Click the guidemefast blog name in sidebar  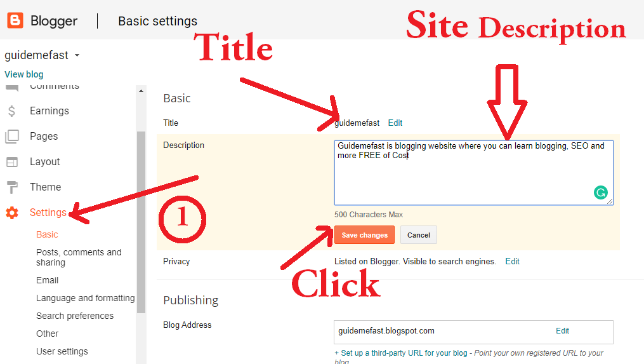pos(36,55)
